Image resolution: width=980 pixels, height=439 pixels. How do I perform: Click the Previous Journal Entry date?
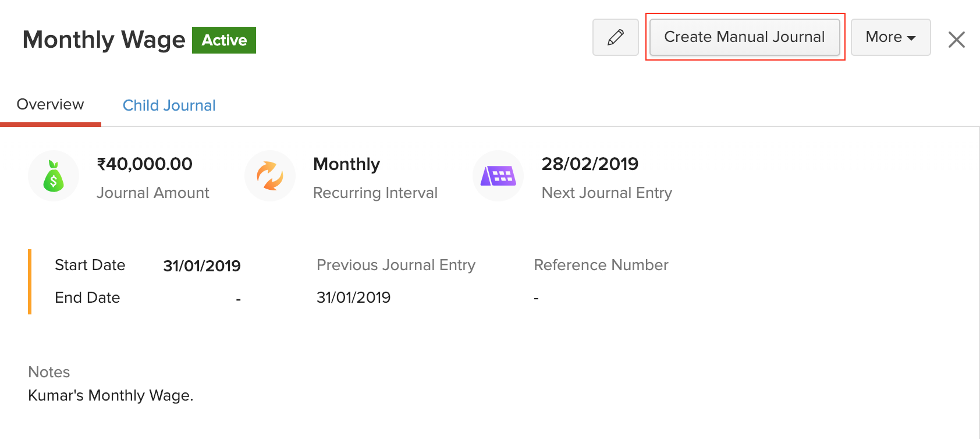[x=353, y=297]
